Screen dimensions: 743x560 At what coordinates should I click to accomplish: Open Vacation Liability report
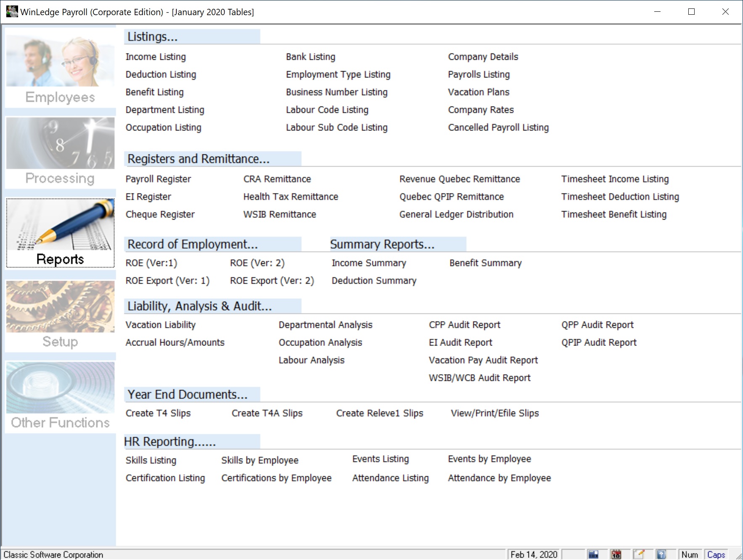point(160,325)
